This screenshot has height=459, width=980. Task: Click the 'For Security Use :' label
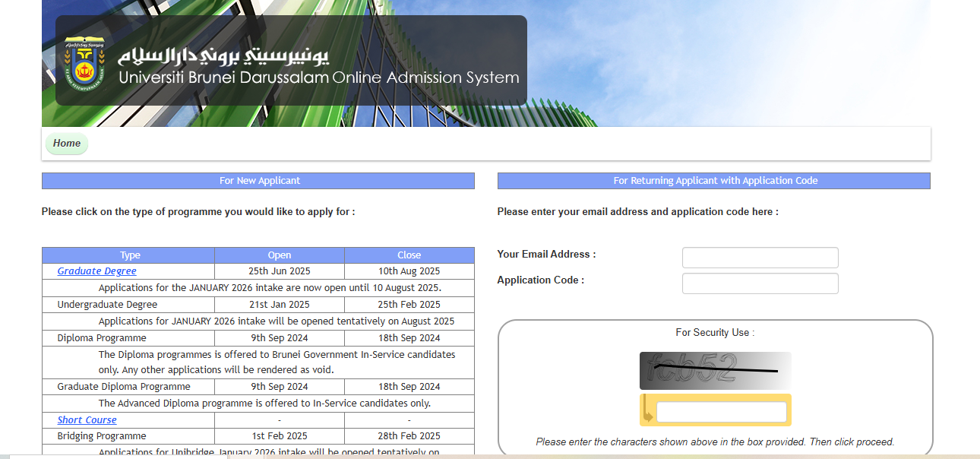pyautogui.click(x=715, y=333)
